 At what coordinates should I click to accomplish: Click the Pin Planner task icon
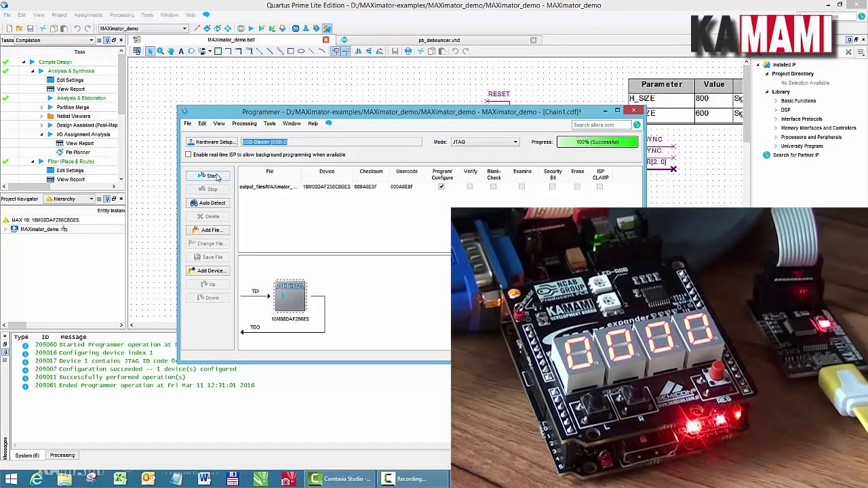60,152
